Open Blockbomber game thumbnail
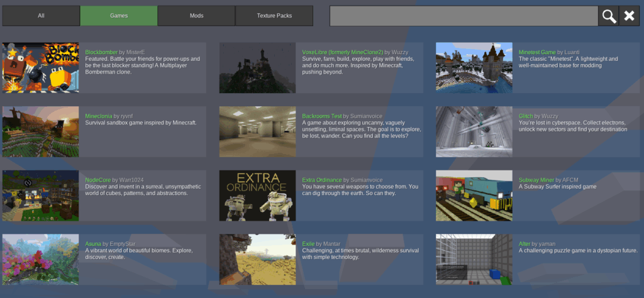The height and width of the screenshot is (298, 644). tap(41, 68)
